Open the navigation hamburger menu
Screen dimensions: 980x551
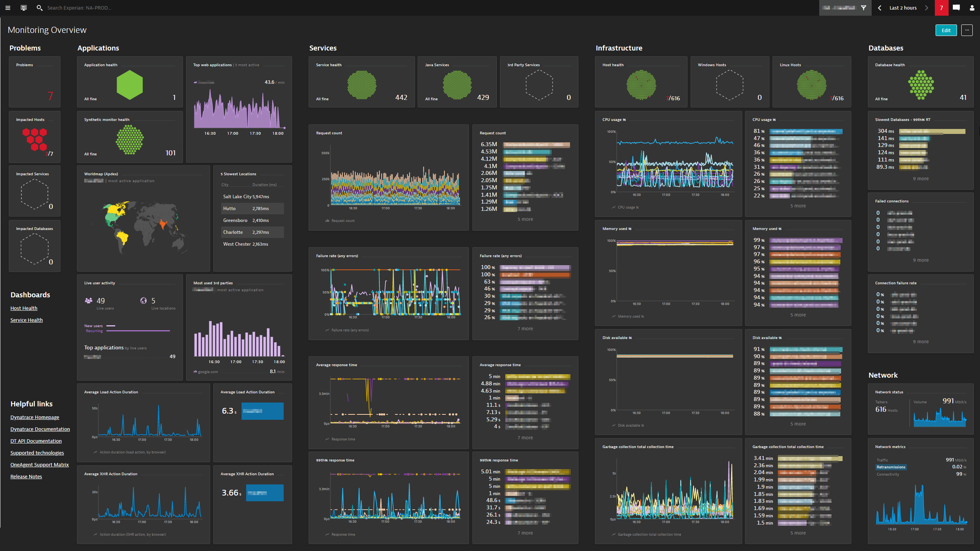click(x=8, y=8)
